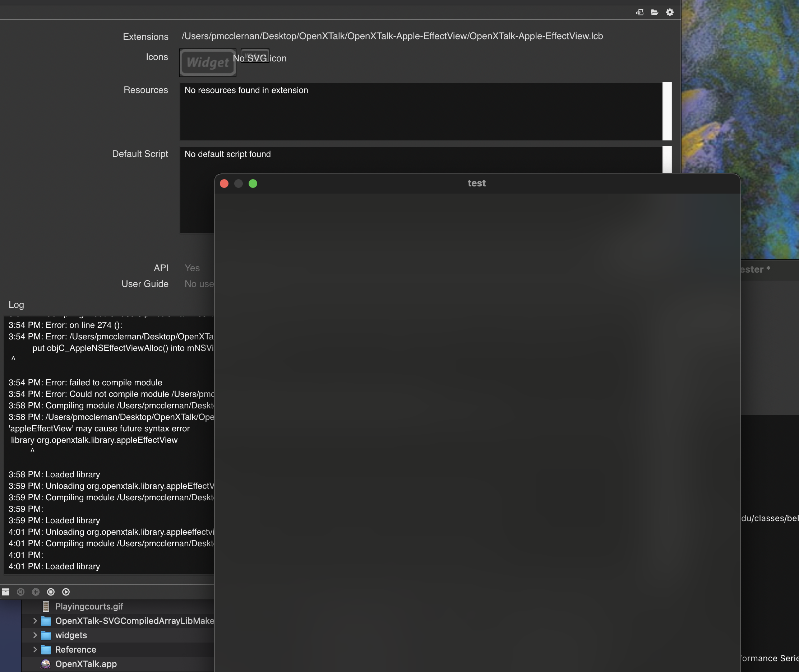799x672 pixels.
Task: Click the Widget icon in Extensions panel
Action: 208,62
